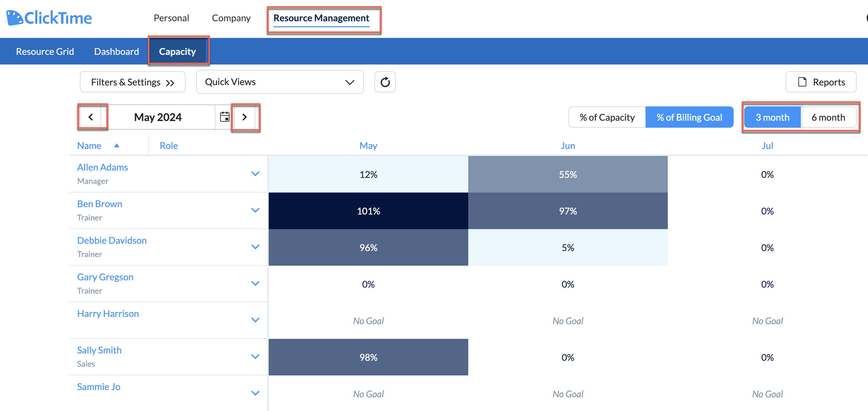The height and width of the screenshot is (411, 868).
Task: Expand Gary Gregson row details
Action: (x=255, y=283)
